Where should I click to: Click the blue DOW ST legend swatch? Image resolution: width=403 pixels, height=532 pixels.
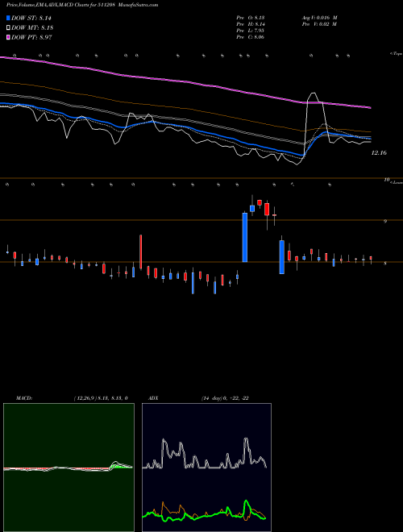[9, 18]
